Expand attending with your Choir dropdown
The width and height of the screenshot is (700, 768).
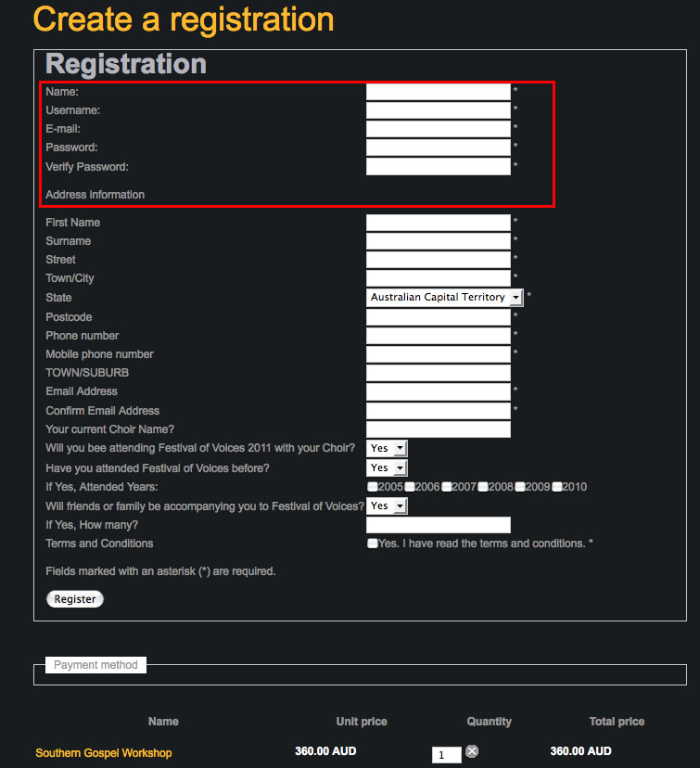(388, 448)
